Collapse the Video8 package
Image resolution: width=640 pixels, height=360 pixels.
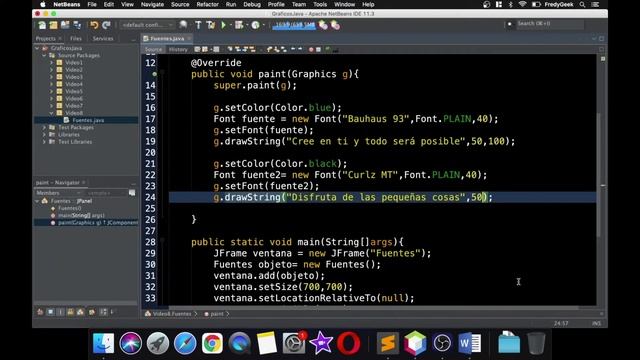tap(51, 113)
